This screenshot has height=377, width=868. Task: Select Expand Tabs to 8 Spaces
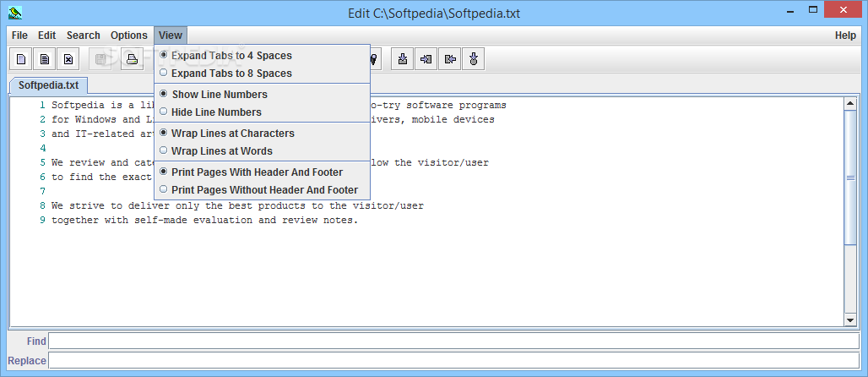[262, 74]
